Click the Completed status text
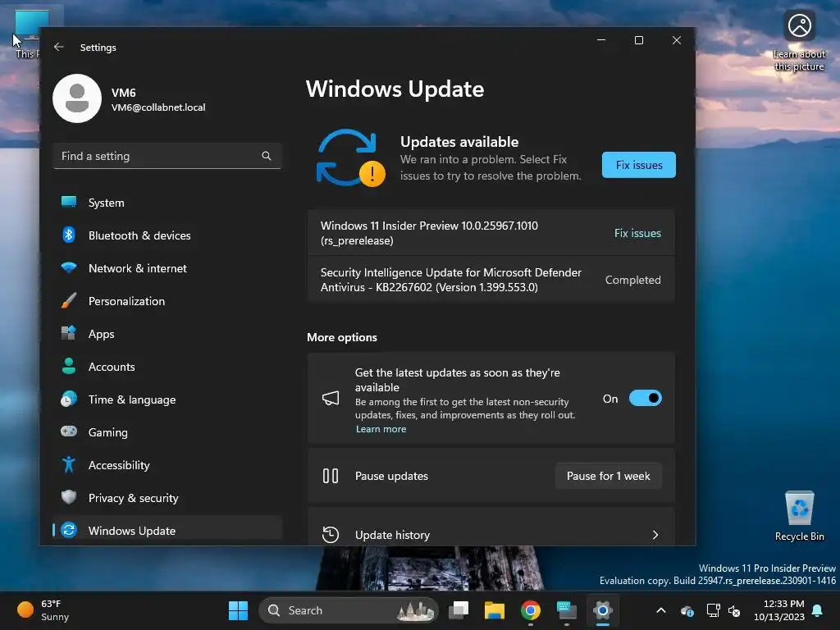Image resolution: width=840 pixels, height=630 pixels. [632, 280]
